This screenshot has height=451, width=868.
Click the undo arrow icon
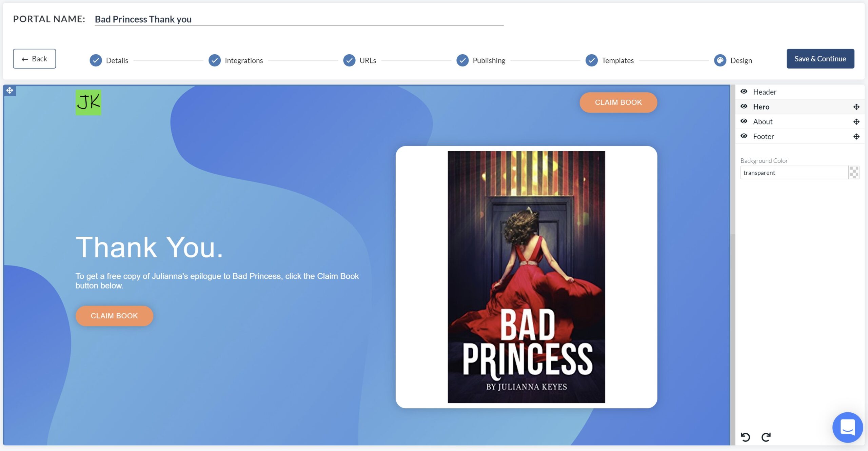tap(745, 437)
